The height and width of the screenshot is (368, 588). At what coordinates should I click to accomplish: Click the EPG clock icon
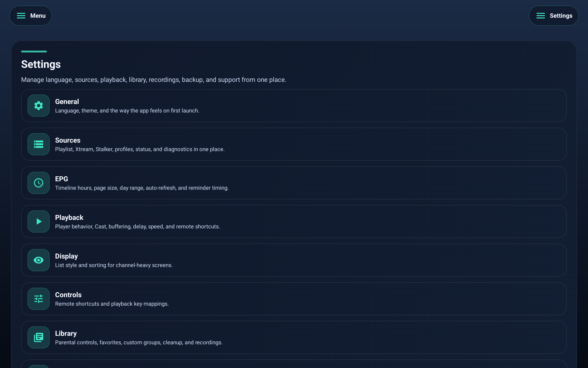[39, 183]
